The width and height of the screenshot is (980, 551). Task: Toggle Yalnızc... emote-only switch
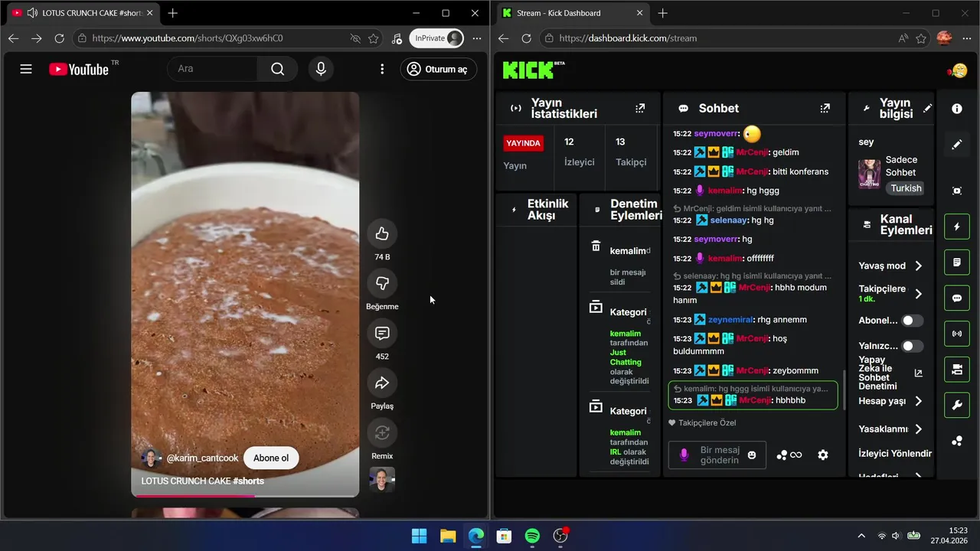pos(912,347)
